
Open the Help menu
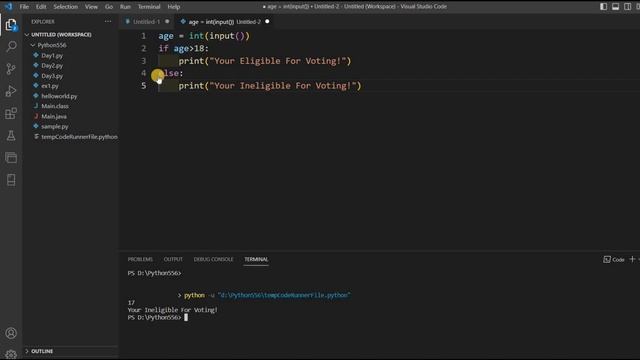[173, 7]
